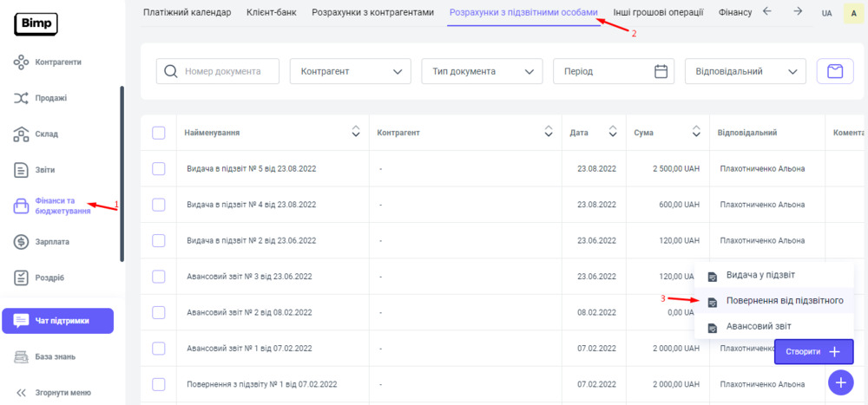Expand the Контрагент filter dropdown
868x405 pixels.
tap(350, 71)
